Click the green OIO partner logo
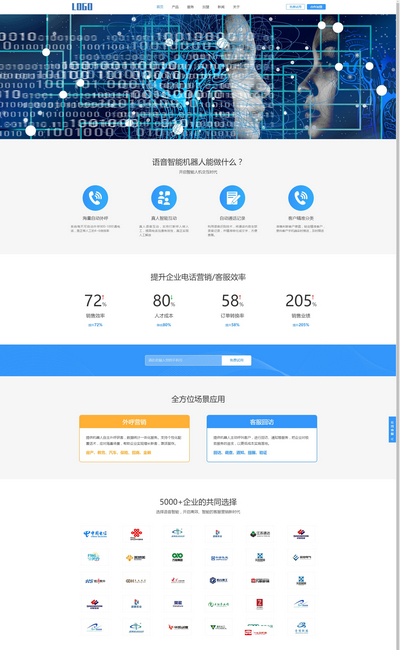The image size is (400, 650). (177, 557)
